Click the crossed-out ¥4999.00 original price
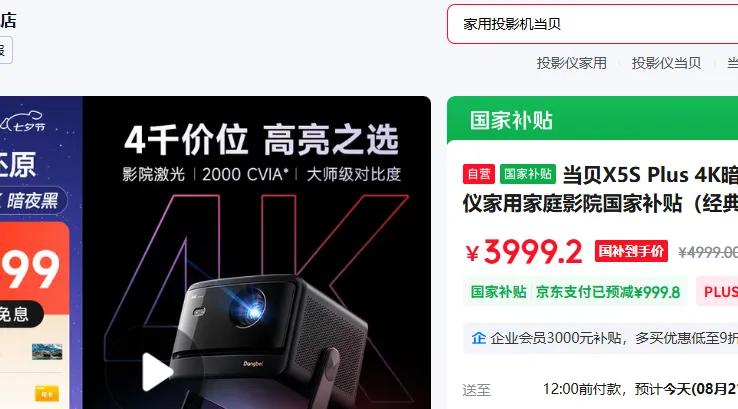This screenshot has height=409, width=738. [708, 252]
